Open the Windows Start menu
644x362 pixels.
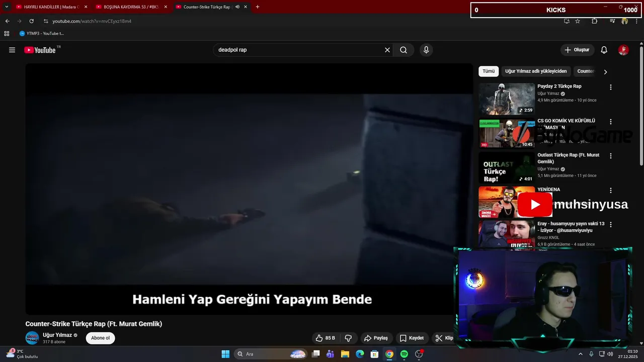point(225,354)
